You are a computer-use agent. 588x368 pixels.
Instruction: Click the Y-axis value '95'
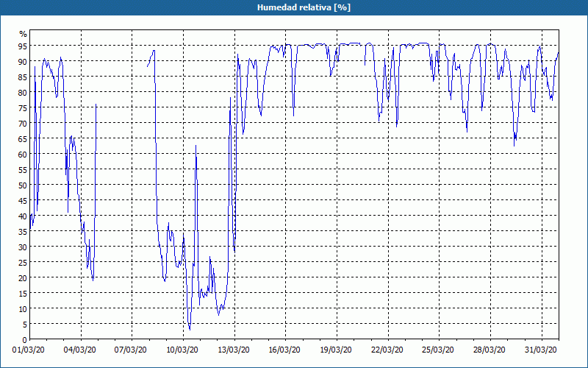[23, 46]
